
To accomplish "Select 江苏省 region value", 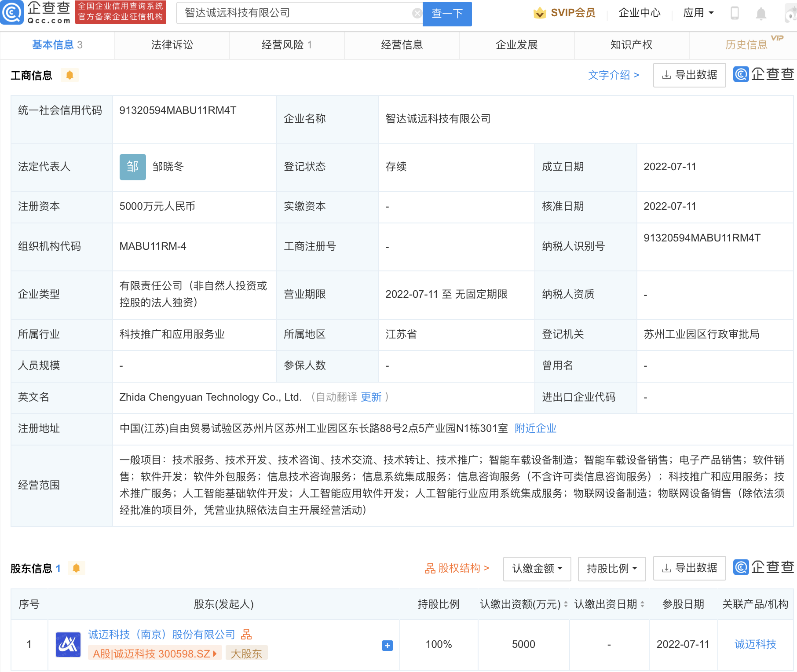I will coord(401,334).
